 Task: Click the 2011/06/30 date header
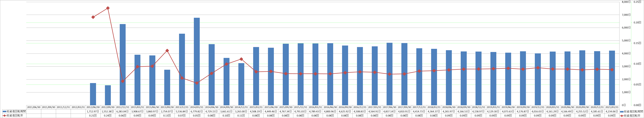click(x=34, y=107)
